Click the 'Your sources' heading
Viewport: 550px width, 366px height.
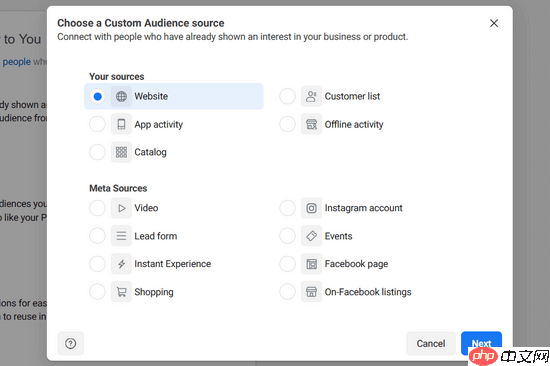[x=117, y=76]
